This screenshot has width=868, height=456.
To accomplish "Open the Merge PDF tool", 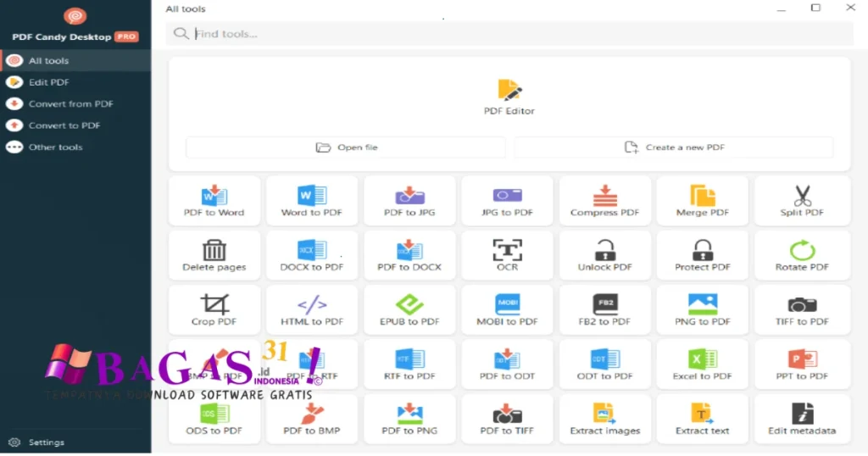I will (x=703, y=201).
